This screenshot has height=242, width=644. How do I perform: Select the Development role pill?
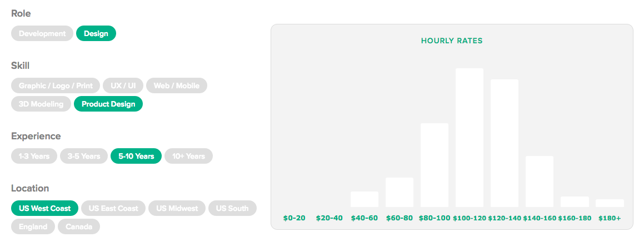tap(42, 33)
